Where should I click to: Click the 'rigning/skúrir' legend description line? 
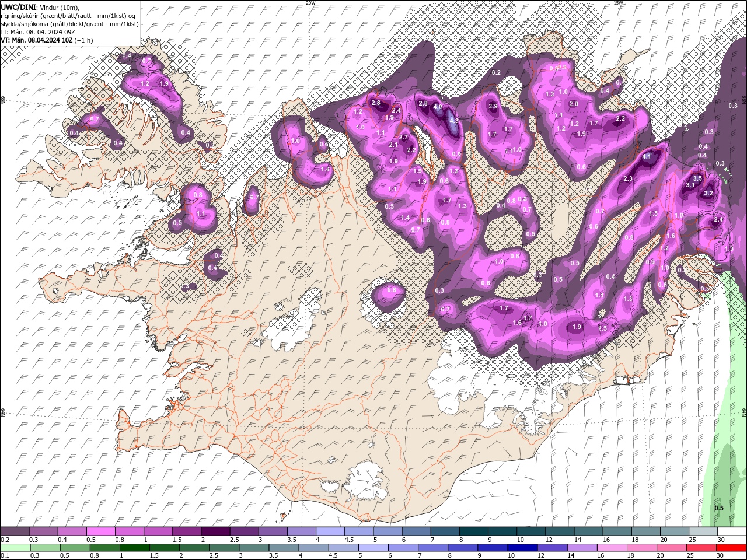pyautogui.click(x=69, y=15)
